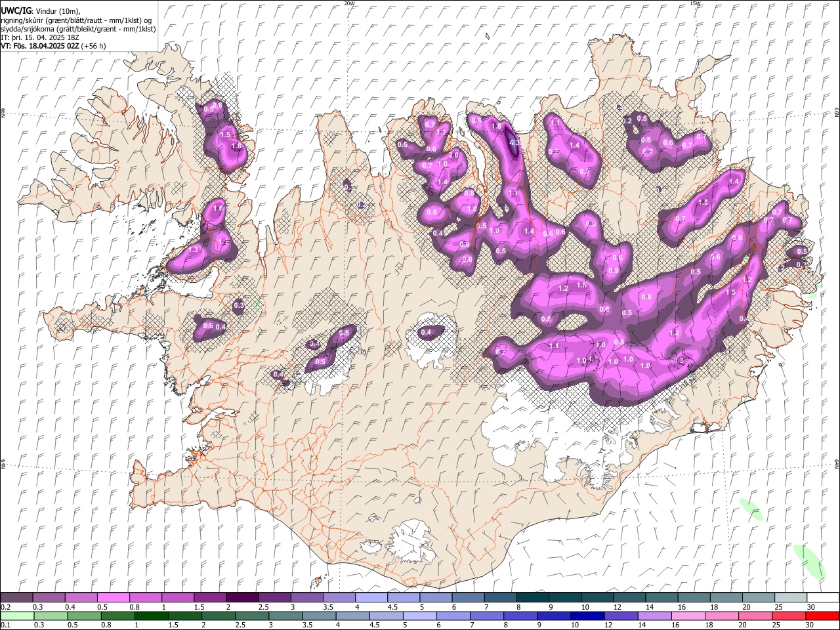Click the bright red lower swatch at 30

(822, 616)
